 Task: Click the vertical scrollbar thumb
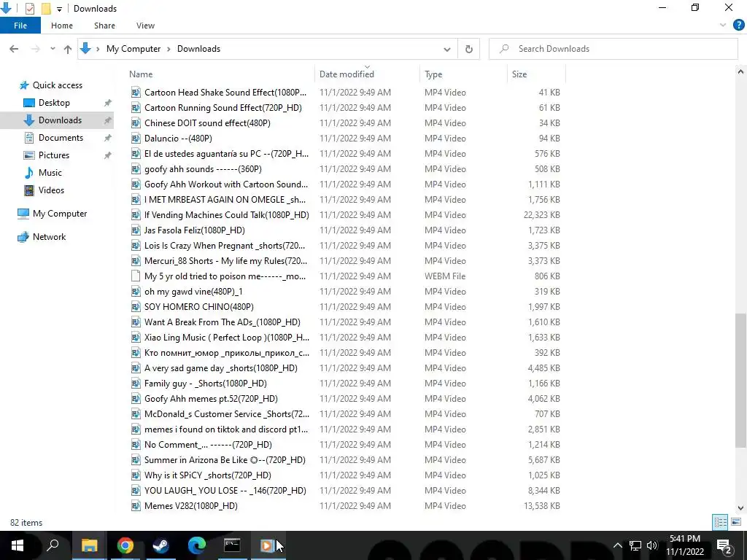(x=740, y=380)
